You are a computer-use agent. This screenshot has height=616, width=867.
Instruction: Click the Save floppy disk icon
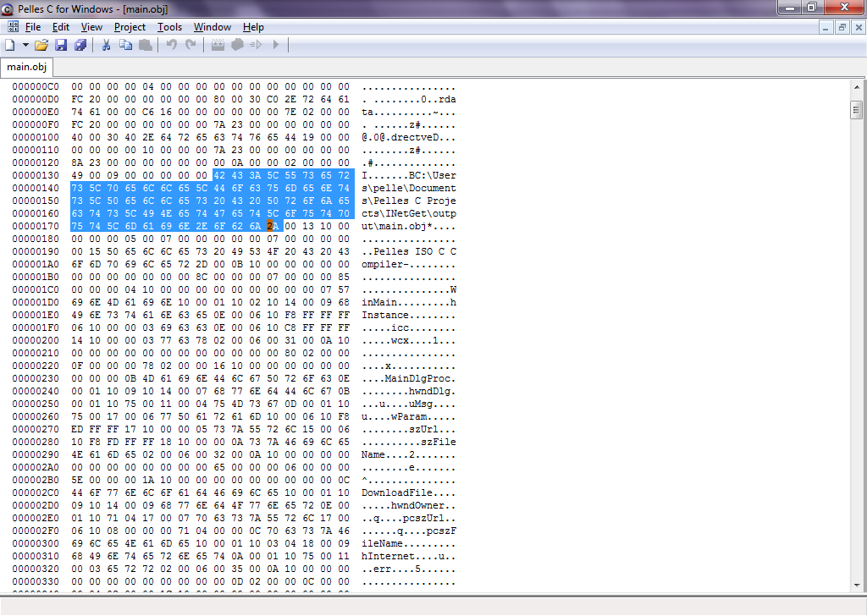[61, 45]
